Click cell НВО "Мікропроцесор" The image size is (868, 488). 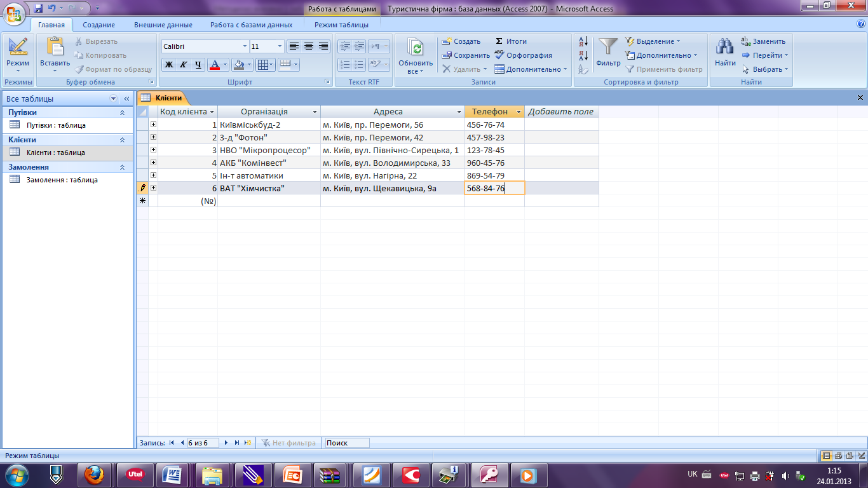pyautogui.click(x=269, y=150)
